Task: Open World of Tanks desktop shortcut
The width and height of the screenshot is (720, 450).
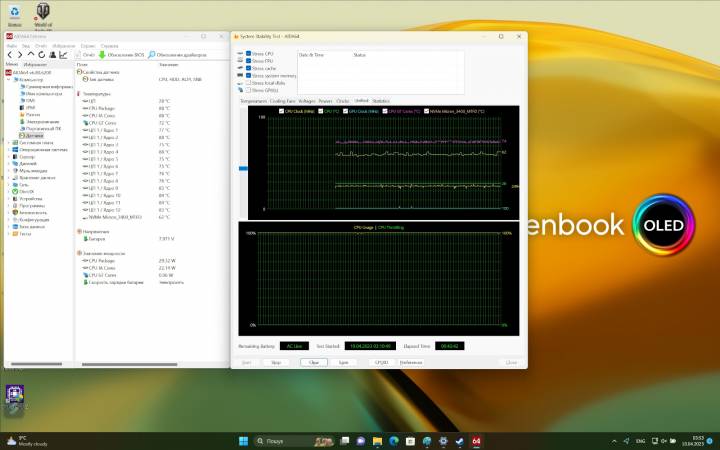Action: click(43, 16)
